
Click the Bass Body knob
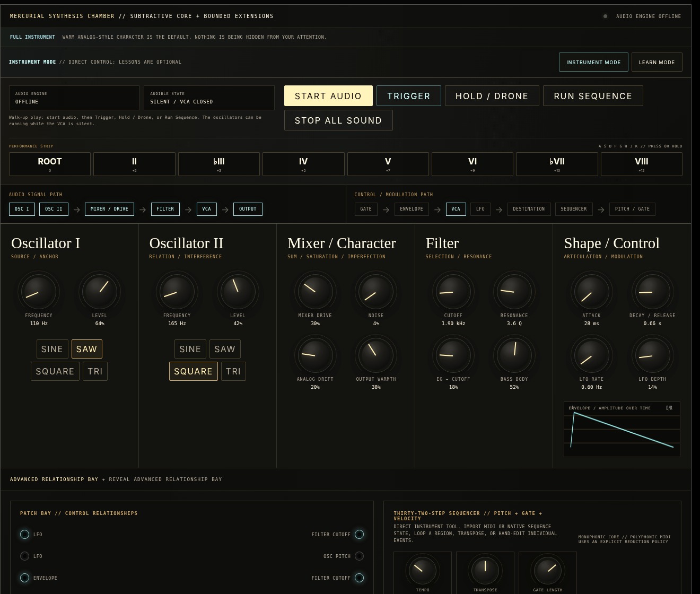pos(514,355)
